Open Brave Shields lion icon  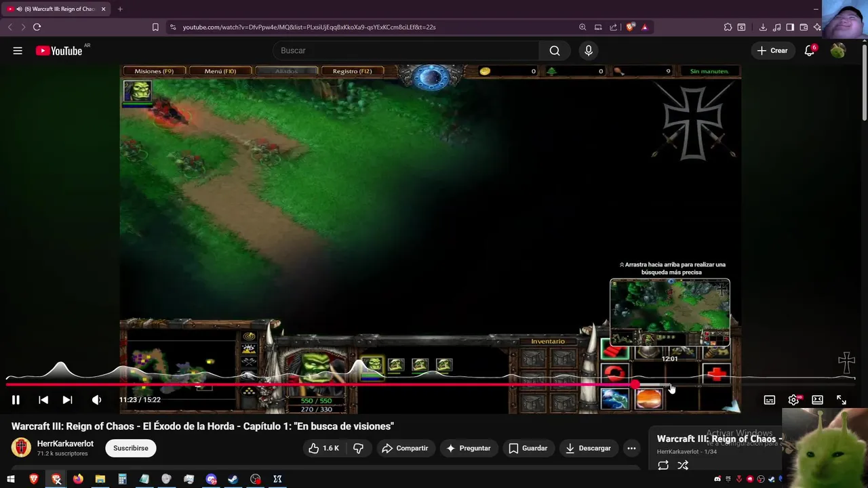[x=630, y=27]
